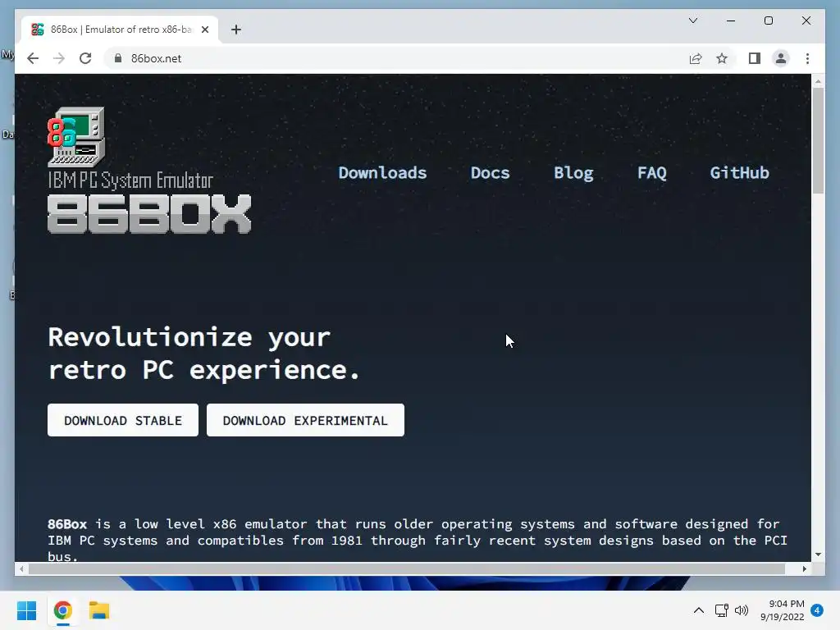
Task: Open the Blog navigation link
Action: pos(573,173)
